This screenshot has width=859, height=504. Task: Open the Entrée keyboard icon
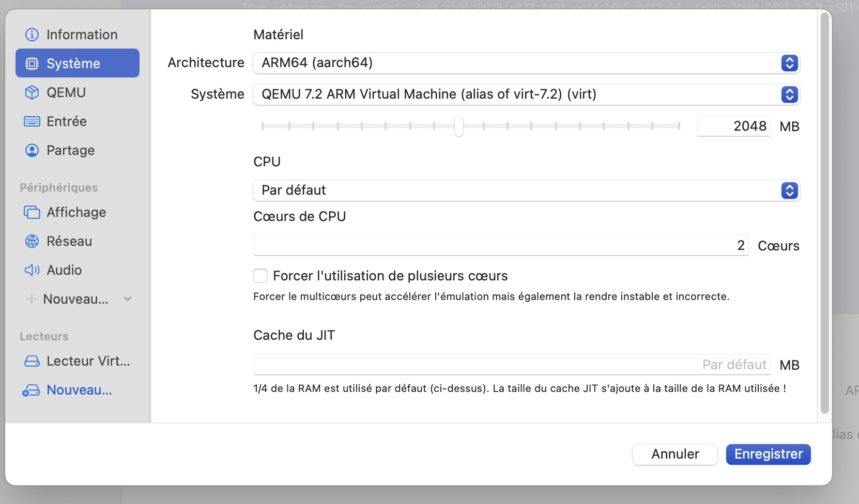32,121
